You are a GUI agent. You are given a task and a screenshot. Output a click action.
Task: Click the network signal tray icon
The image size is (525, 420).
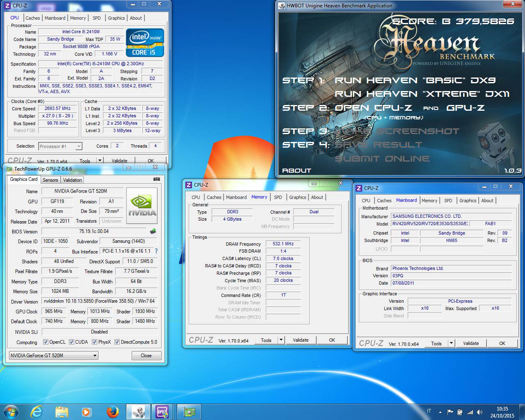click(x=470, y=412)
